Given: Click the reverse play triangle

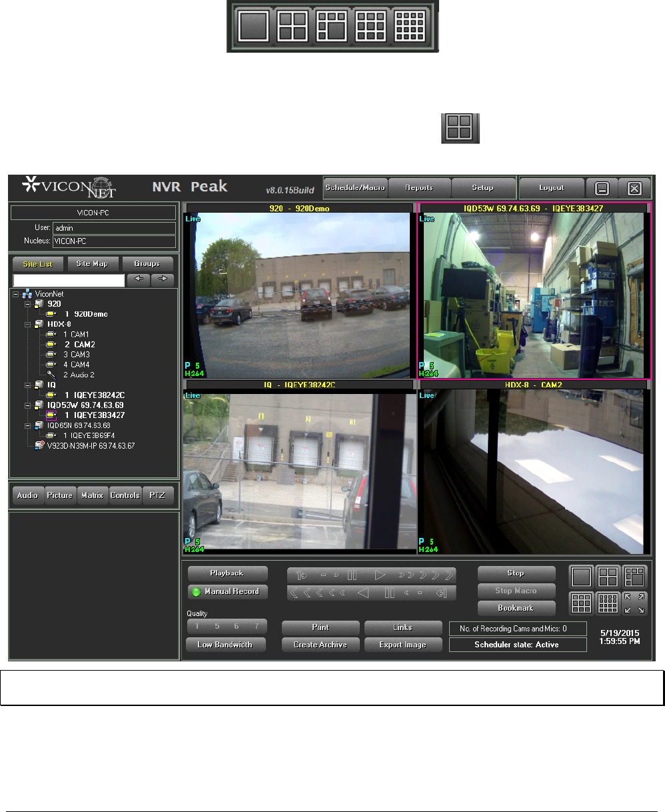Looking at the screenshot, I should (x=363, y=593).
